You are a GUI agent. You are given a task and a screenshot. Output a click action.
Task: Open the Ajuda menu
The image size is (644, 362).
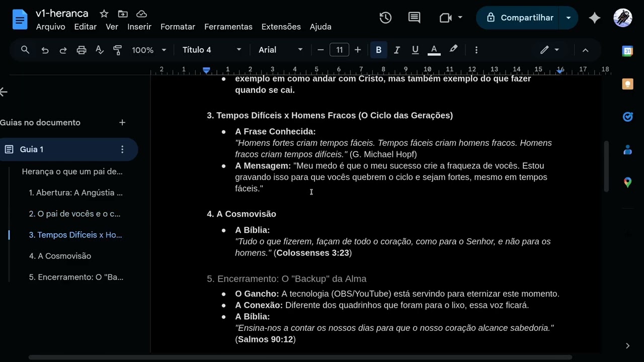click(x=320, y=27)
